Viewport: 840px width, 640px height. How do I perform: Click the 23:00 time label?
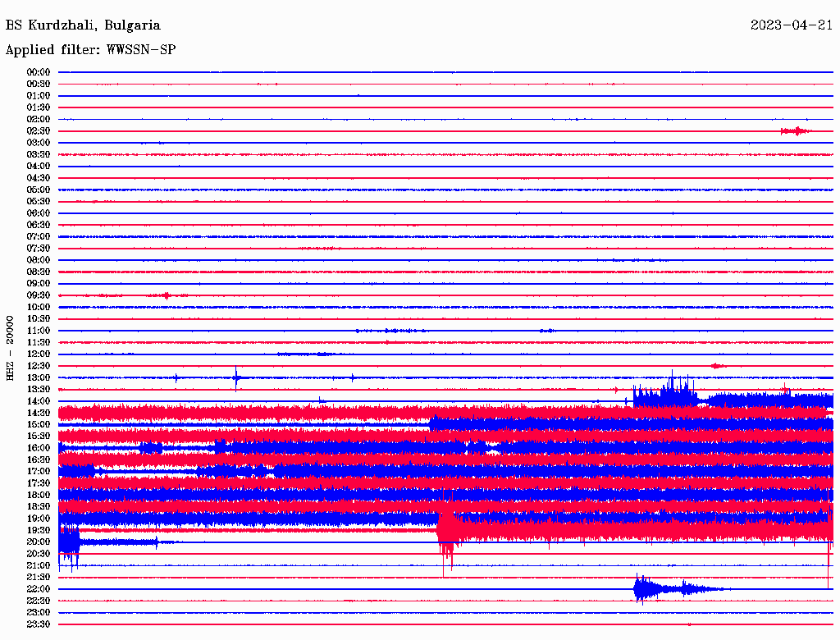(39, 613)
